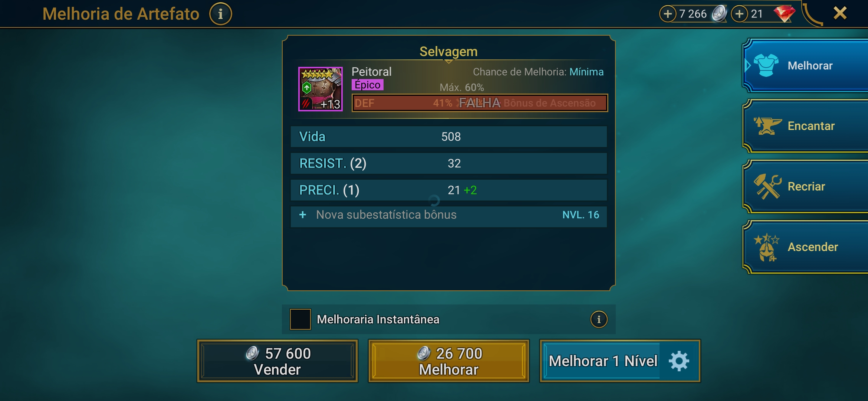Click the DEF upgrade progress bar
This screenshot has width=868, height=401.
click(x=480, y=103)
